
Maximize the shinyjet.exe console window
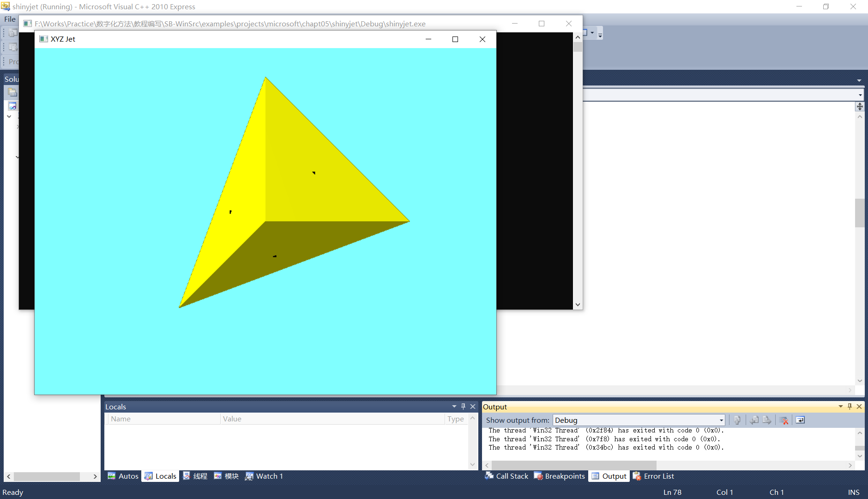click(x=542, y=24)
